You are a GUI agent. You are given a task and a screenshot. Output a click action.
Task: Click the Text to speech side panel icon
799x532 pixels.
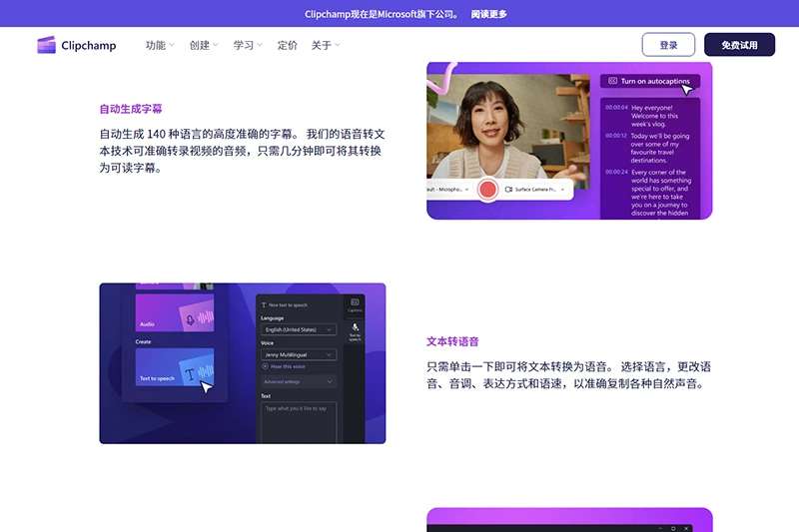pyautogui.click(x=355, y=331)
